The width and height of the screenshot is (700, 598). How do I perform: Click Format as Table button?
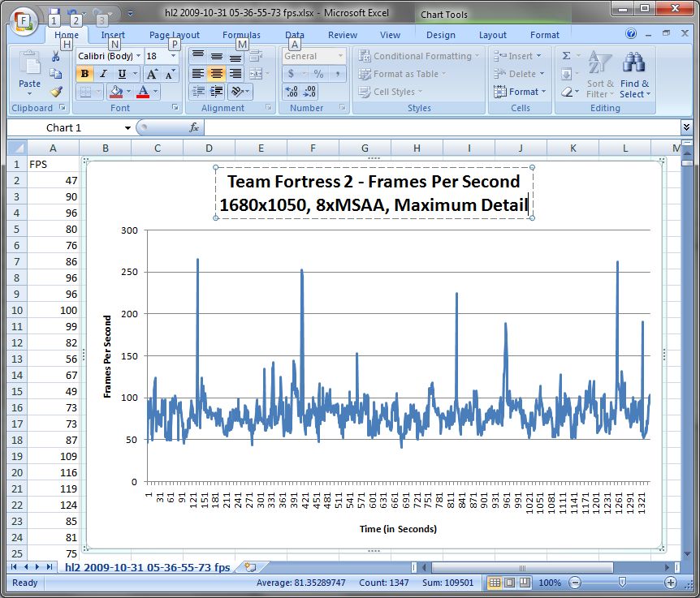pos(402,74)
